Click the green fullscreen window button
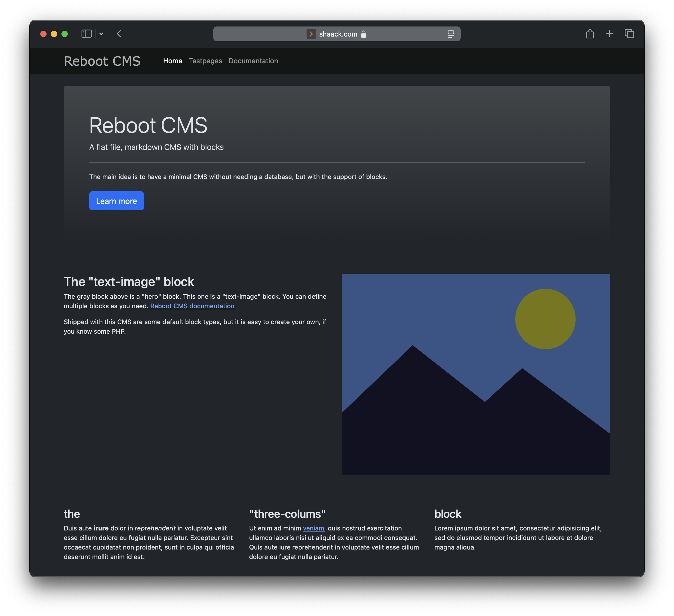 [x=65, y=34]
